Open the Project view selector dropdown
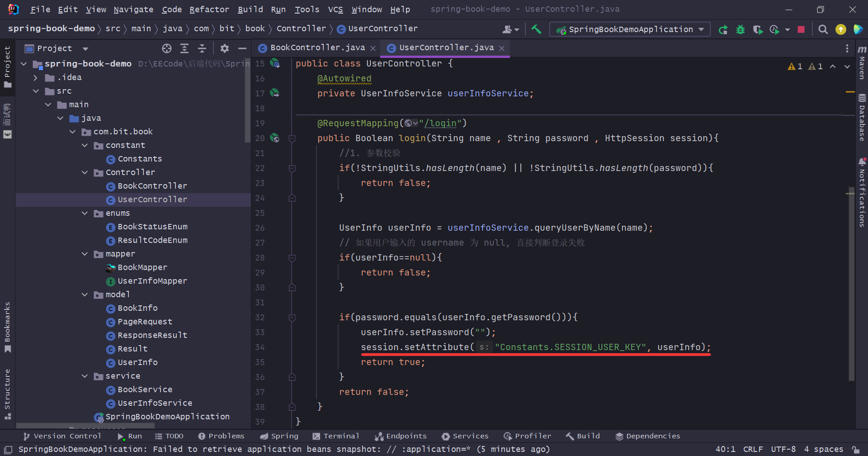Viewport: 868px width, 456px height. 57,48
